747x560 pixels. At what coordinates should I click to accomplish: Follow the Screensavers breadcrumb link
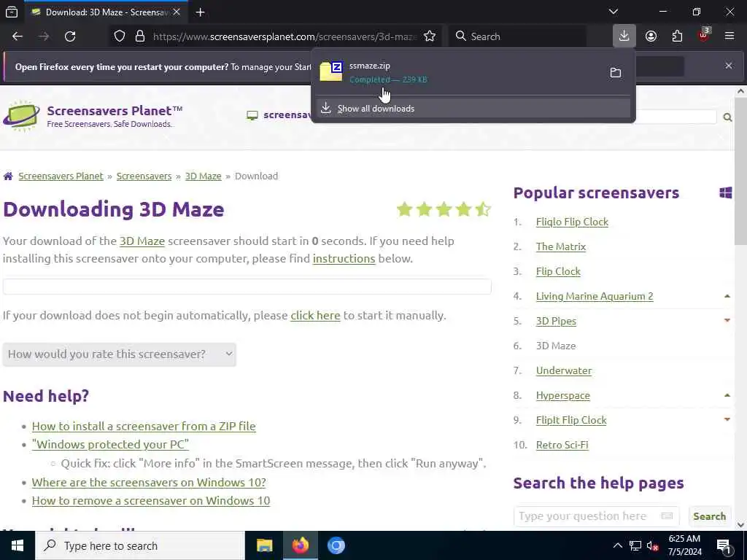pyautogui.click(x=144, y=176)
